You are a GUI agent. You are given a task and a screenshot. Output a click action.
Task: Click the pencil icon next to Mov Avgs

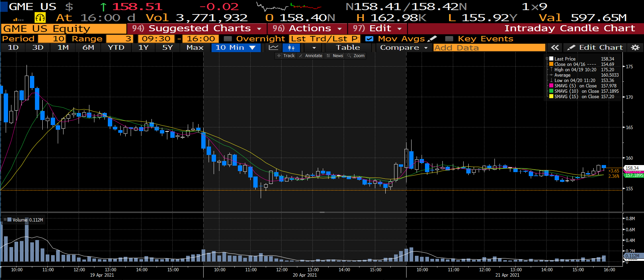432,39
